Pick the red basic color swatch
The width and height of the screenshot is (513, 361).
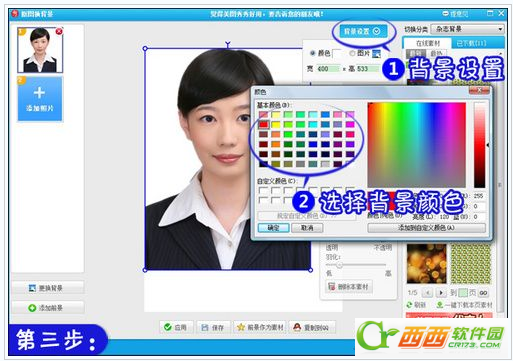263,124
